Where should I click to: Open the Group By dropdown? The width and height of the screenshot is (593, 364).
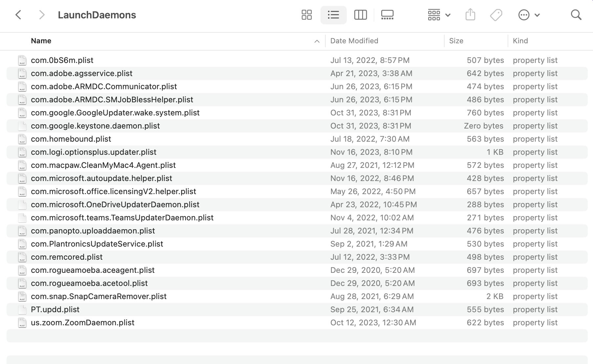[x=439, y=15]
